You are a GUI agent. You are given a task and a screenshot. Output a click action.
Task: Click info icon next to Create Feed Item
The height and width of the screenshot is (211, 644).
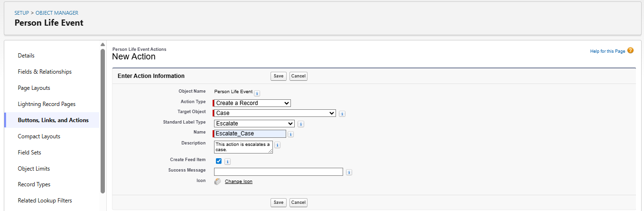click(227, 162)
